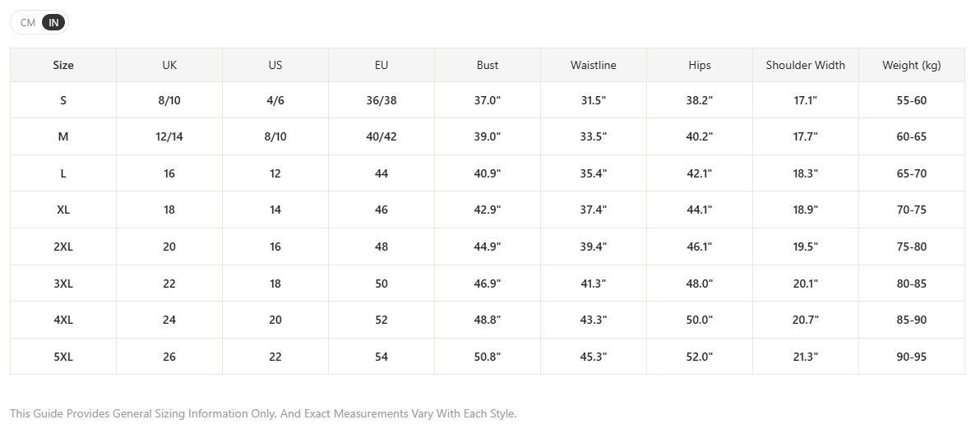Click the sizing guide disclaimer text

point(263,413)
